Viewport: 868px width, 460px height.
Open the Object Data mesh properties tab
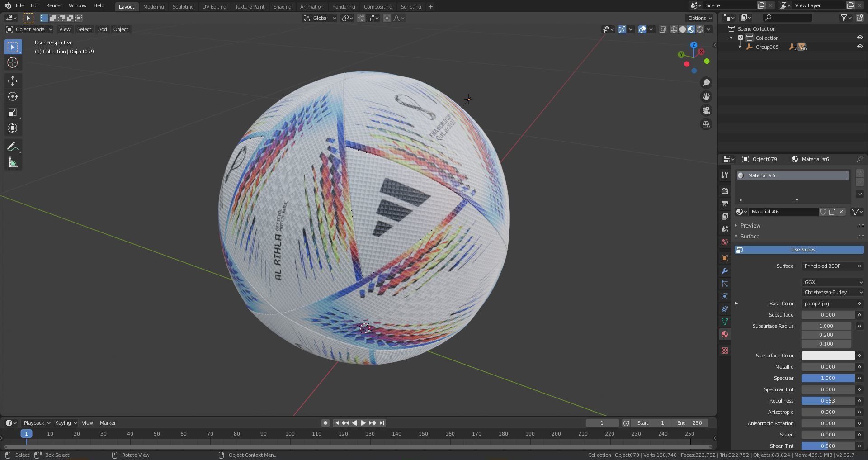[725, 322]
